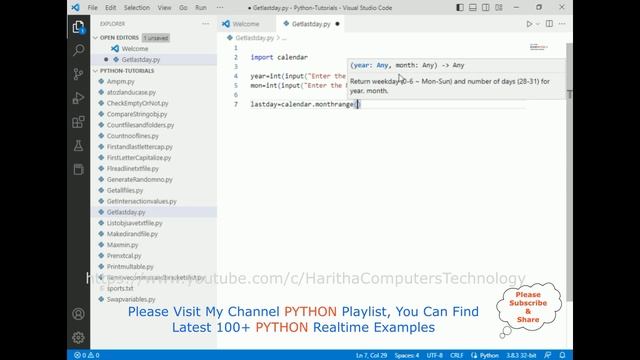Open editor More Actions ellipsis
Screen dimensions: 640x360
click(x=562, y=24)
